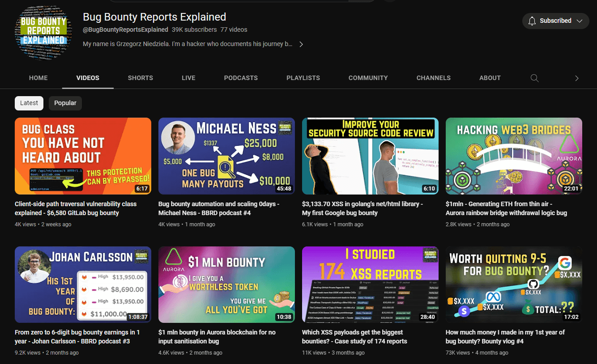Screen dimensions: 597x364
Task: Click the '77 videos' count
Action: pyautogui.click(x=234, y=30)
